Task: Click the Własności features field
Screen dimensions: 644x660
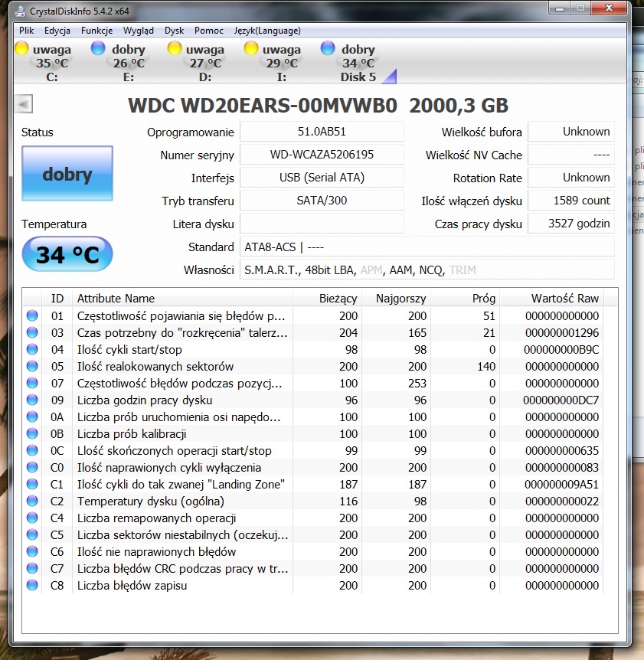Action: point(427,270)
